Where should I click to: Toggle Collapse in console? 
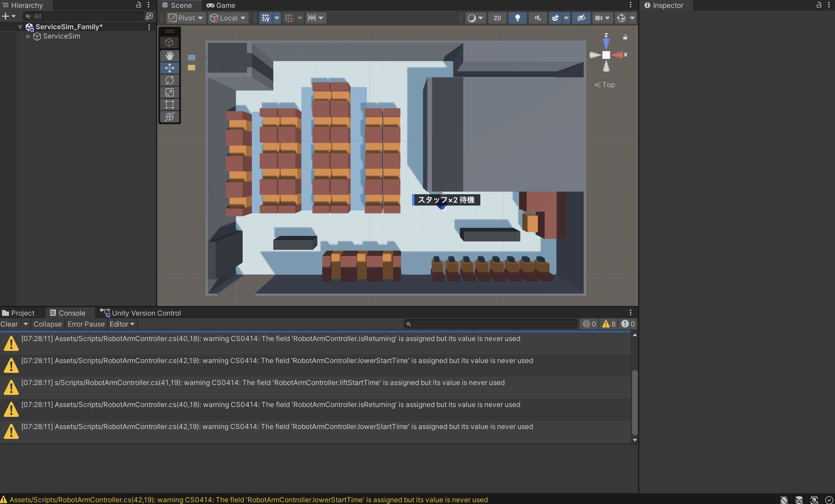click(x=48, y=324)
